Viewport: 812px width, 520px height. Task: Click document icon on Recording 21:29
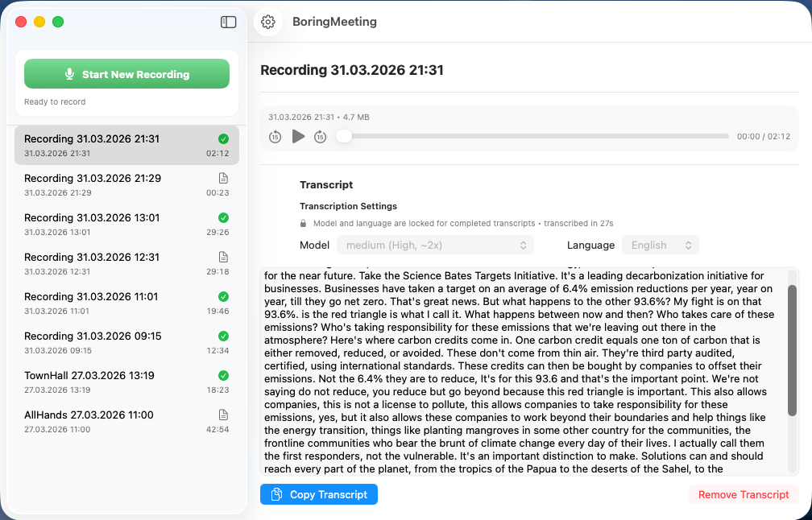223,178
